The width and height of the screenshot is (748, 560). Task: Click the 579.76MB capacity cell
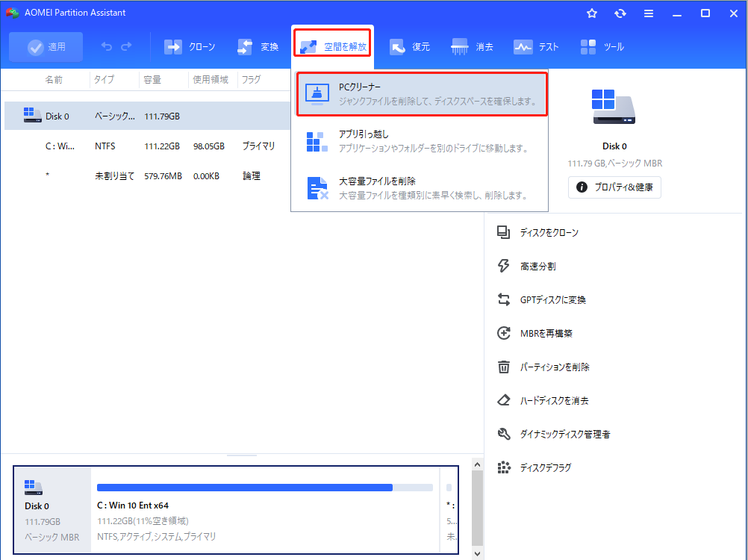[x=163, y=176]
